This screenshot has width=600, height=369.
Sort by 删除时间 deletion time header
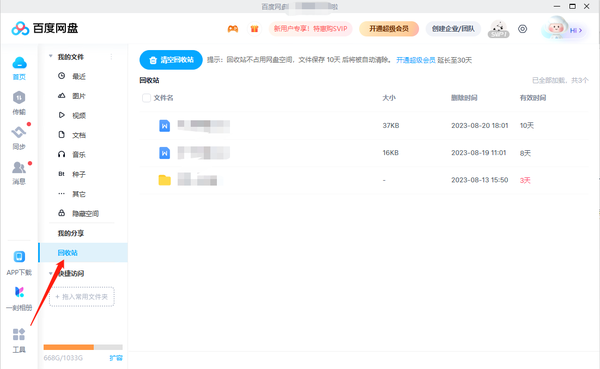point(464,98)
